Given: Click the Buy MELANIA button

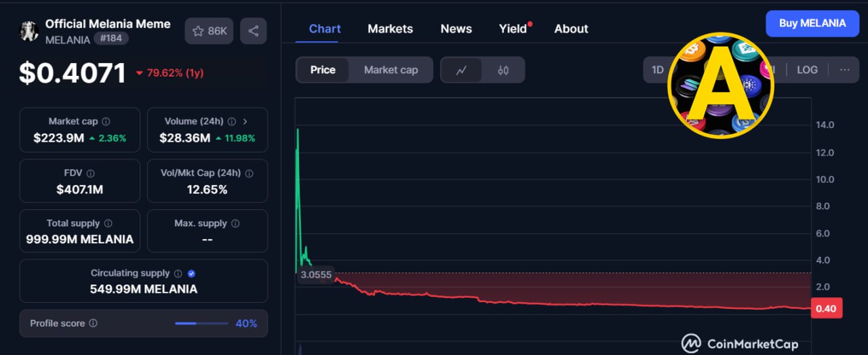Looking at the screenshot, I should [812, 23].
